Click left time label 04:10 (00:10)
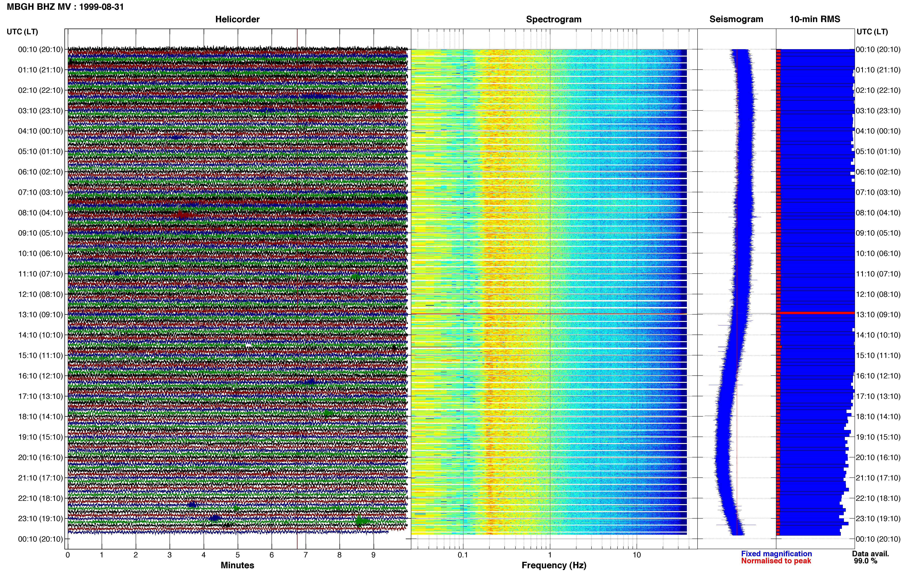The image size is (924, 578). (x=41, y=131)
